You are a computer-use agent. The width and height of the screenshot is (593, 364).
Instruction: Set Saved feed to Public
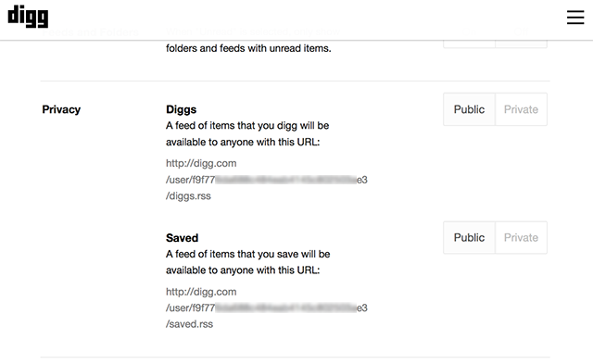(469, 237)
